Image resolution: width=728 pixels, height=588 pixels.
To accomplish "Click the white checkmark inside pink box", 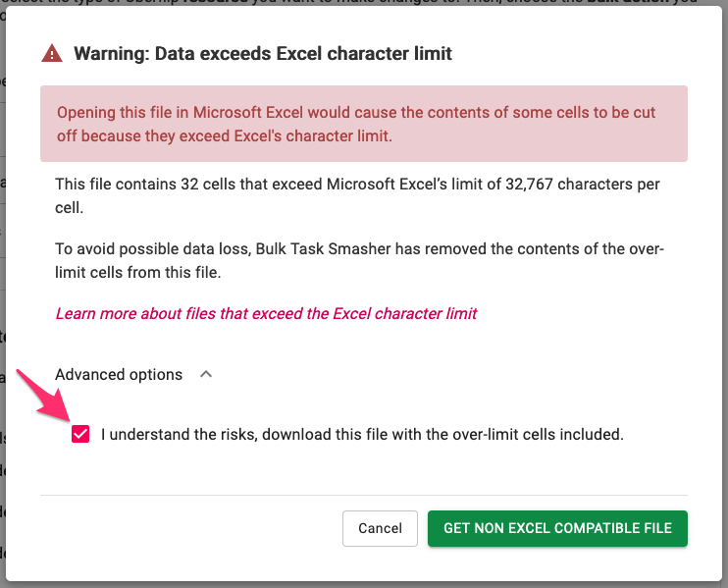I will click(x=80, y=434).
